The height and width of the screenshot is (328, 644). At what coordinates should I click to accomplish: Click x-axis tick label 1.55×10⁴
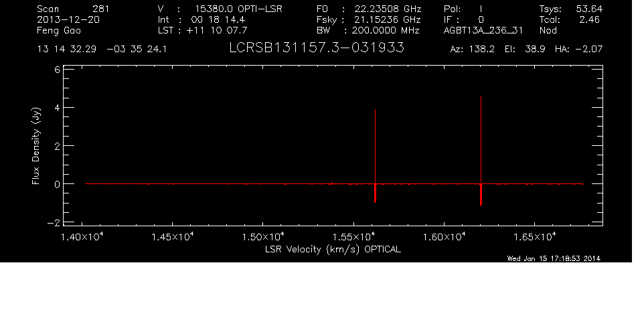click(353, 237)
